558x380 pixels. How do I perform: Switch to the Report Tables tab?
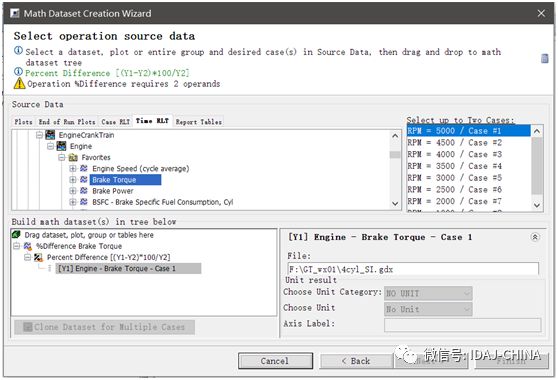click(x=199, y=122)
